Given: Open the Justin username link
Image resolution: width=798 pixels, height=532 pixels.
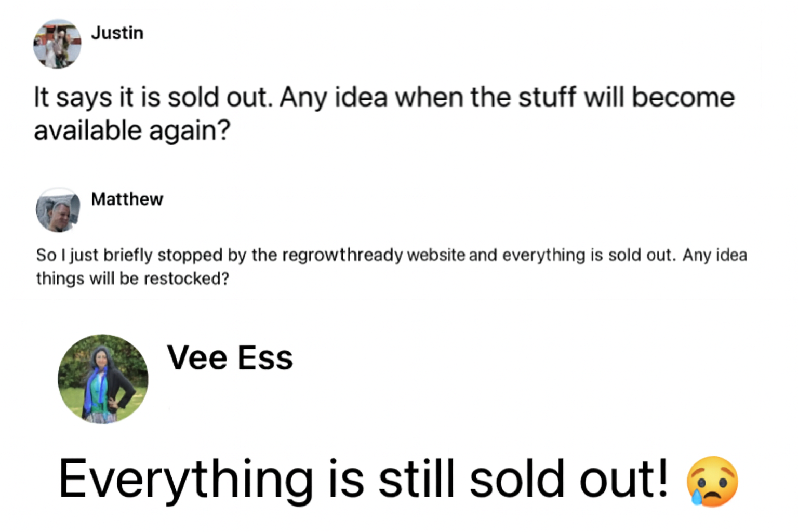Looking at the screenshot, I should [x=117, y=33].
